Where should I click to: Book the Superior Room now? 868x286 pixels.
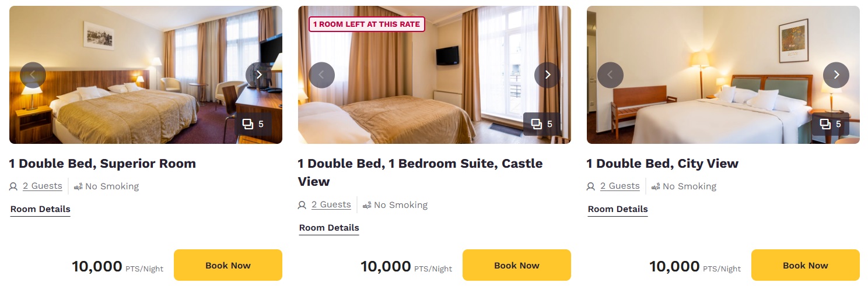pyautogui.click(x=228, y=265)
